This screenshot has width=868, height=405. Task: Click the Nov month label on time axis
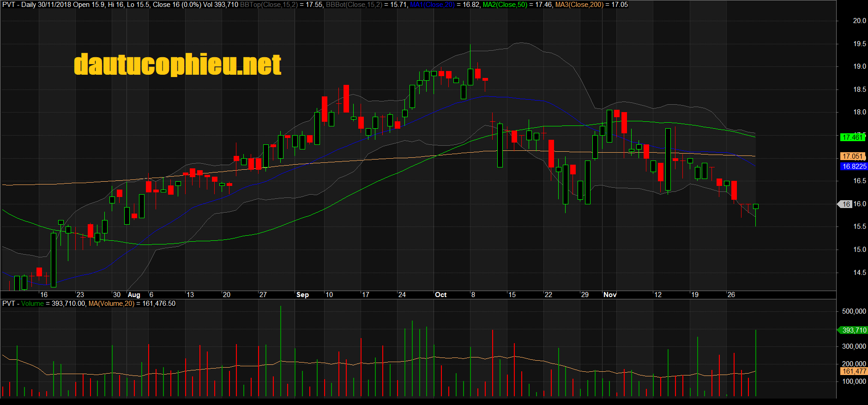(x=610, y=295)
